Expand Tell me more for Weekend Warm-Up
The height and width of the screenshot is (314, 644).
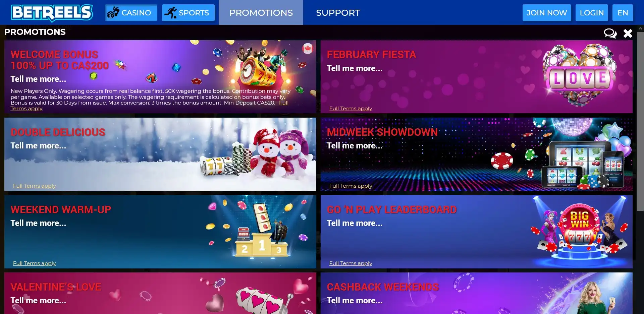pyautogui.click(x=38, y=223)
